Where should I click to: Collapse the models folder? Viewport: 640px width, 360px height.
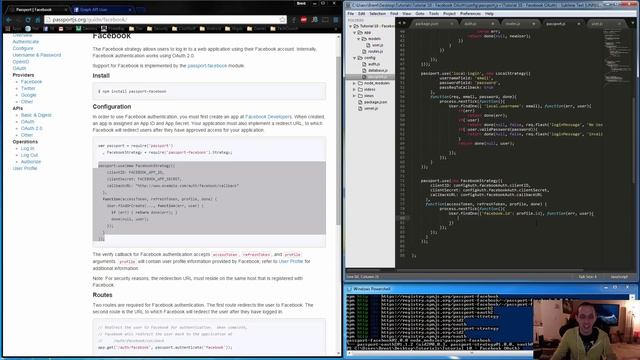click(x=359, y=39)
